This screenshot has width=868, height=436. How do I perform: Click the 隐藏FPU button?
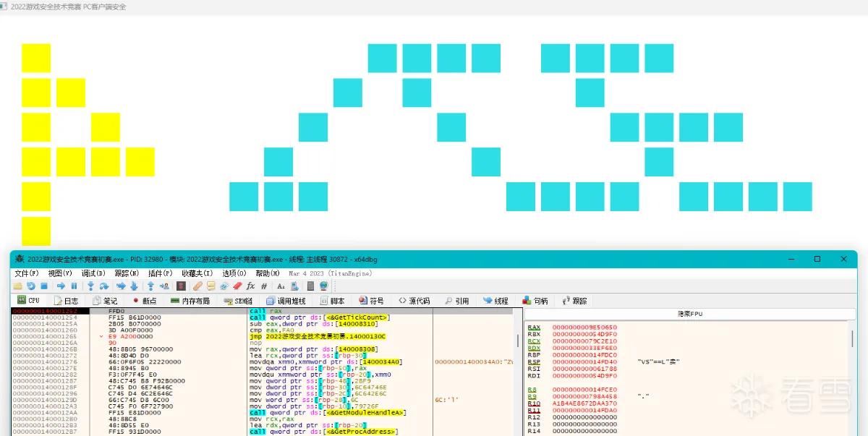[x=689, y=314]
